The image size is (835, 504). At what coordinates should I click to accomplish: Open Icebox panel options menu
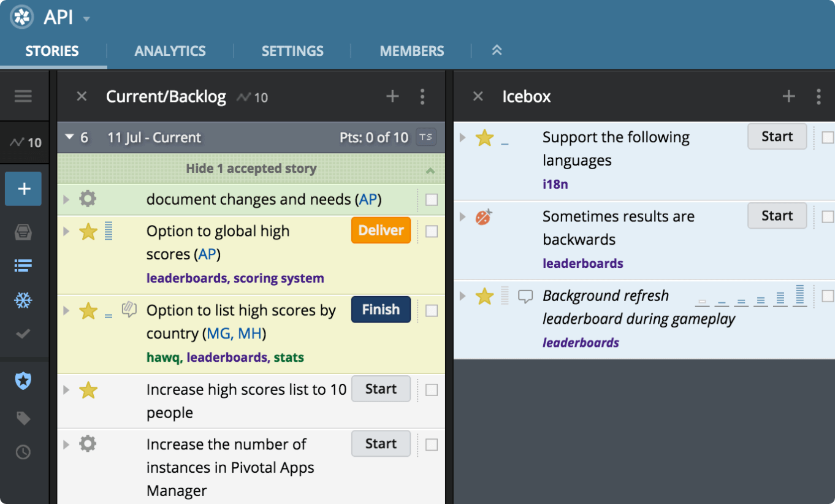pyautogui.click(x=818, y=96)
